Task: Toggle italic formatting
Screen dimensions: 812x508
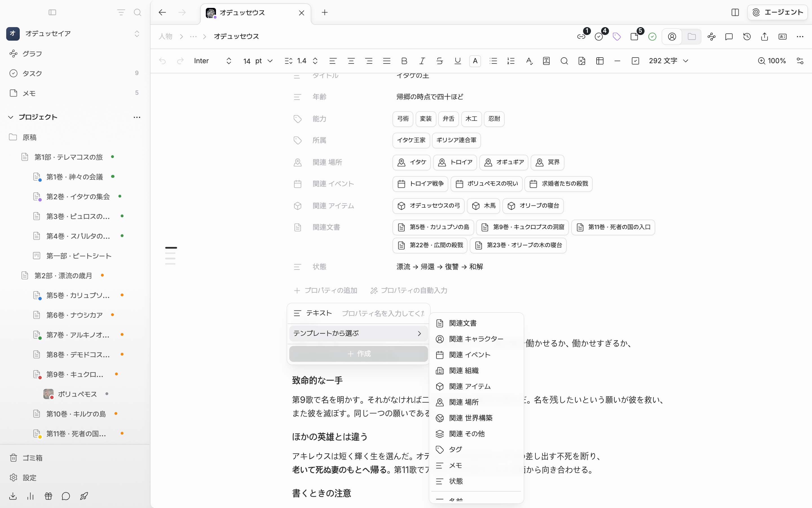Action: pos(422,61)
